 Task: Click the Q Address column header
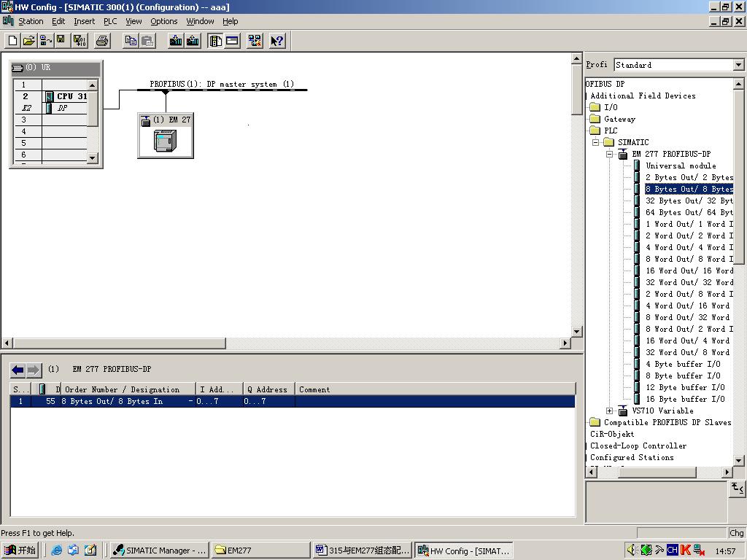click(268, 389)
